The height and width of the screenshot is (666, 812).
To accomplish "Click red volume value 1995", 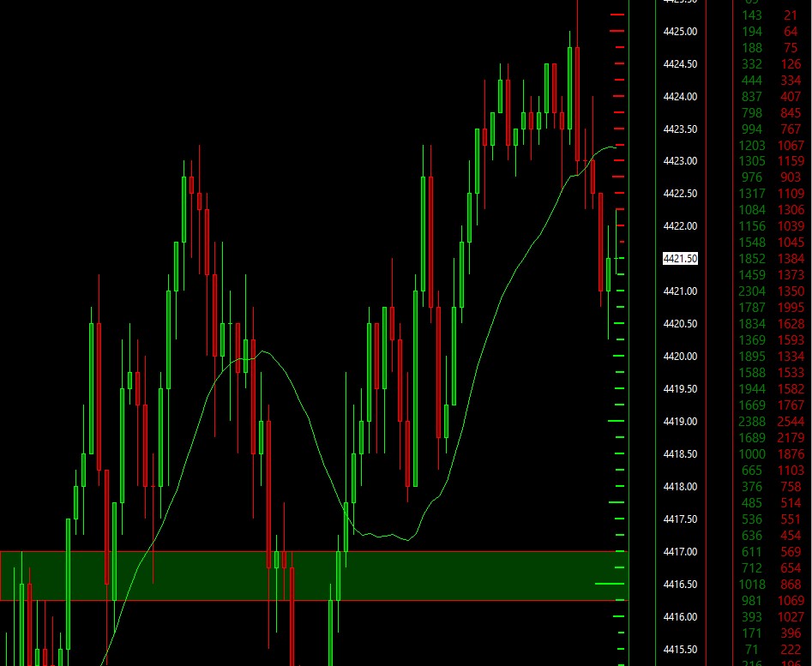I will [791, 308].
